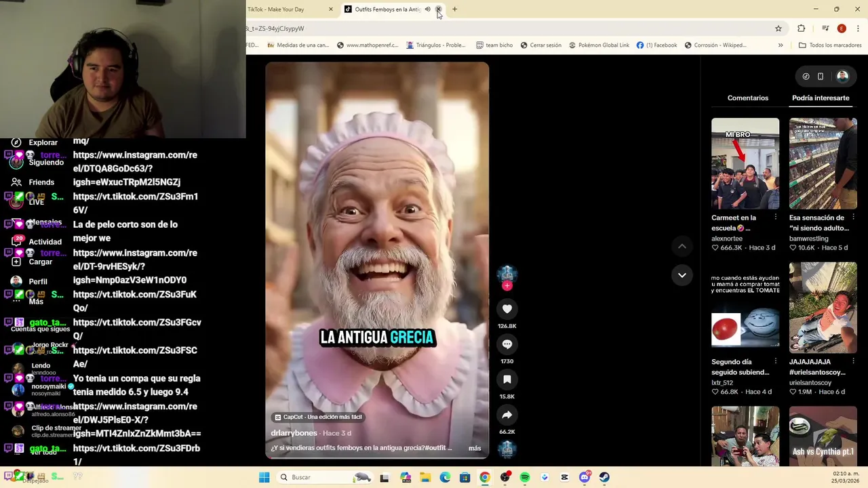Open OBS Studio from the taskbar
The width and height of the screenshot is (868, 488).
tap(505, 477)
